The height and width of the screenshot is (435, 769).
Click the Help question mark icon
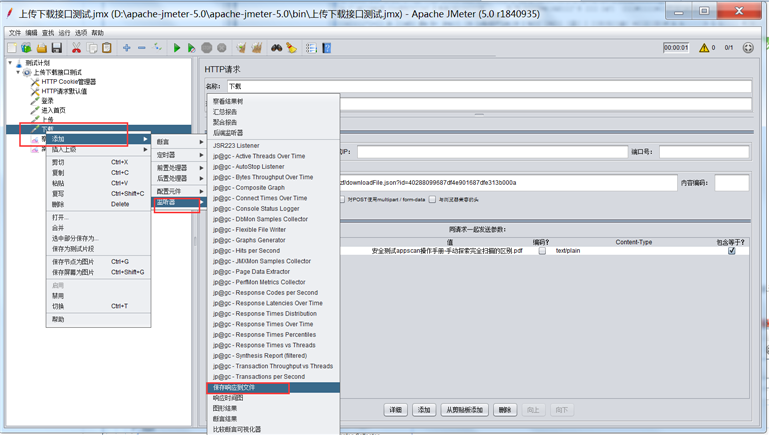pyautogui.click(x=327, y=48)
